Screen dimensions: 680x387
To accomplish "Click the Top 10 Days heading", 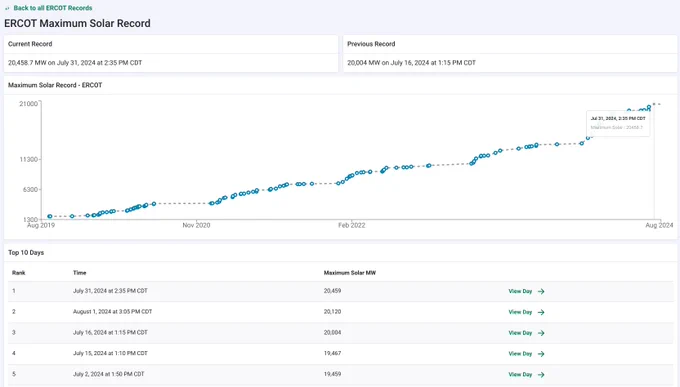I will (x=26, y=253).
